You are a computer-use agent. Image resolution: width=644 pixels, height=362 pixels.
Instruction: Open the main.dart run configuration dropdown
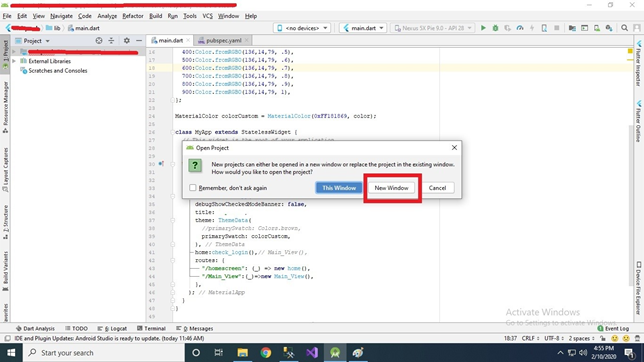363,28
